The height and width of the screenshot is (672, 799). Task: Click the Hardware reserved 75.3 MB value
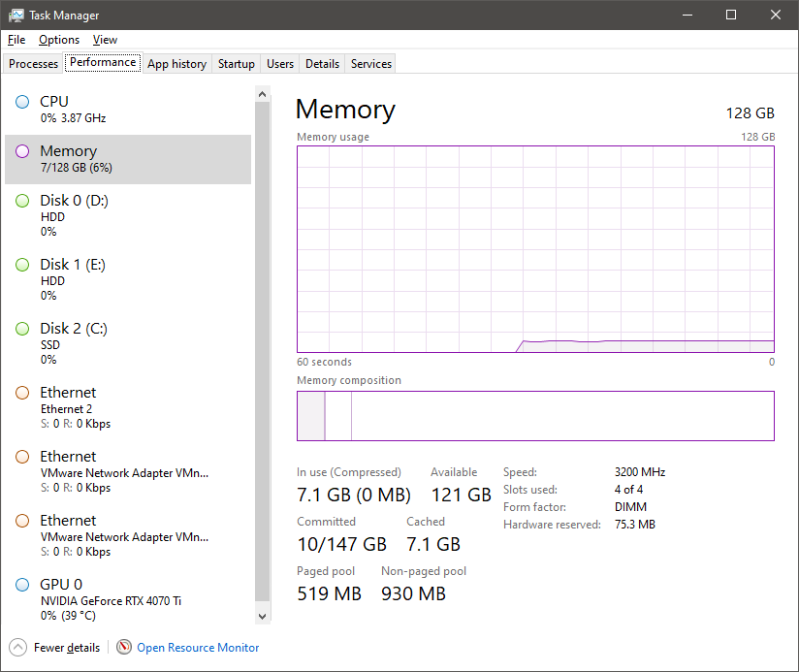click(x=635, y=525)
